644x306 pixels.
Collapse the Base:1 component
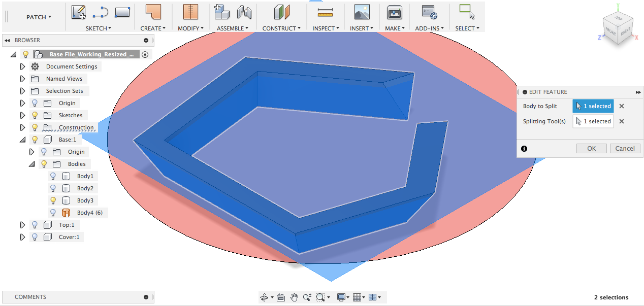coord(22,140)
